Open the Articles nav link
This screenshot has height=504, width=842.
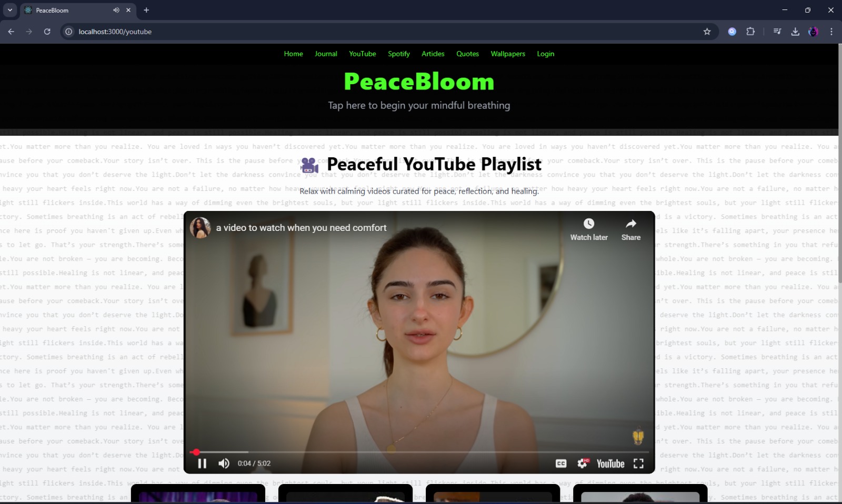pyautogui.click(x=433, y=54)
